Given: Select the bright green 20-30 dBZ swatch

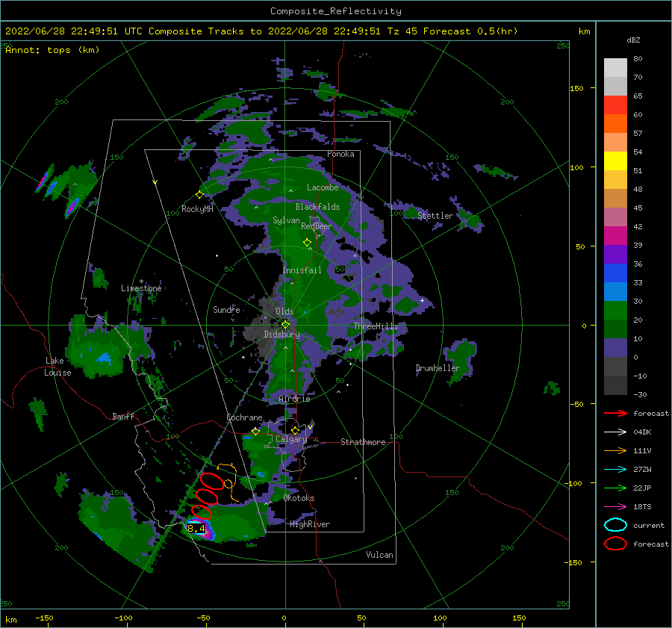Looking at the screenshot, I should [615, 311].
